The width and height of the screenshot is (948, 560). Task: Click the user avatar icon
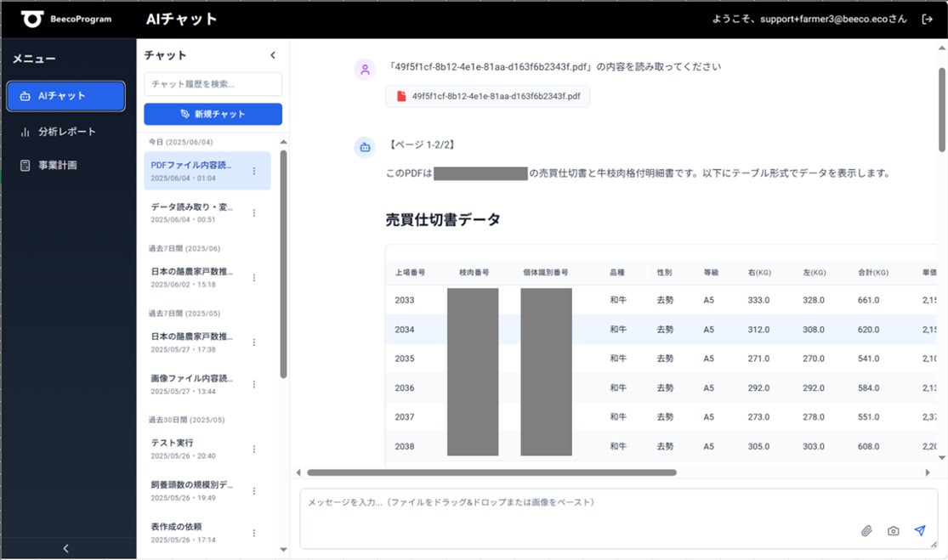(x=365, y=70)
